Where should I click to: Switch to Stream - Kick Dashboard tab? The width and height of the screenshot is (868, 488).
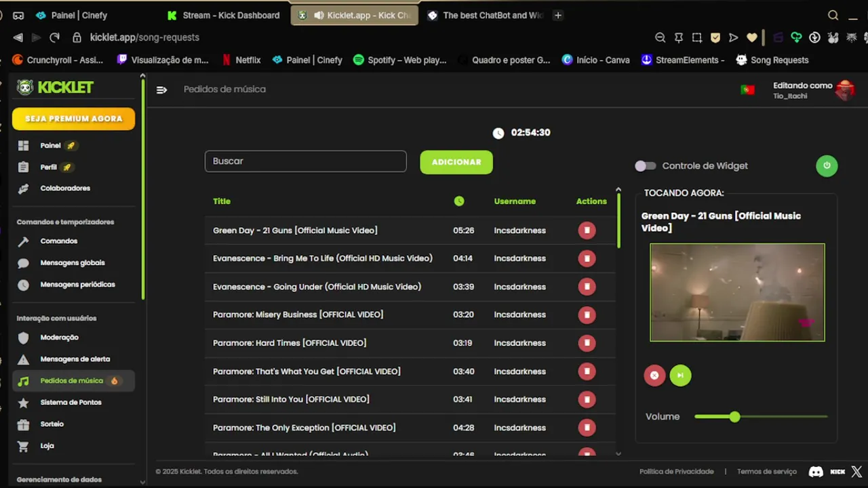tap(224, 15)
